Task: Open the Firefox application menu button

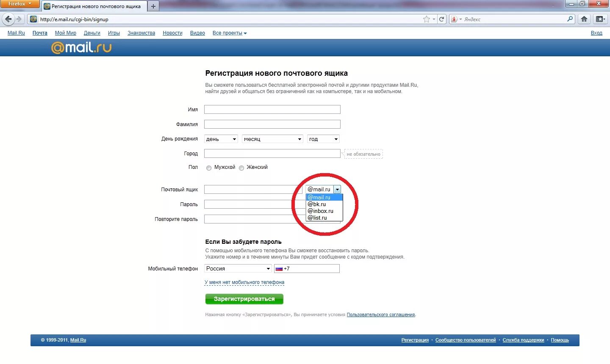Action: [x=19, y=4]
